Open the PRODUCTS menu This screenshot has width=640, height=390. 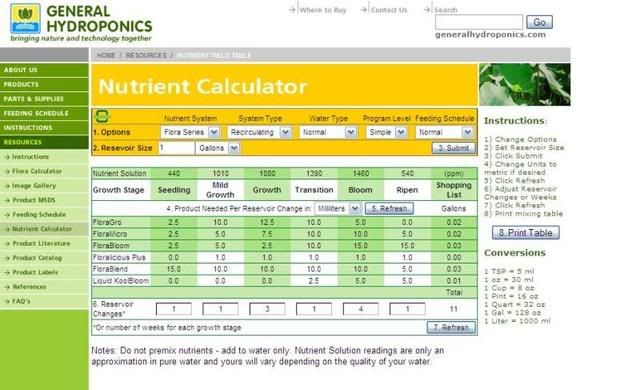[44, 84]
